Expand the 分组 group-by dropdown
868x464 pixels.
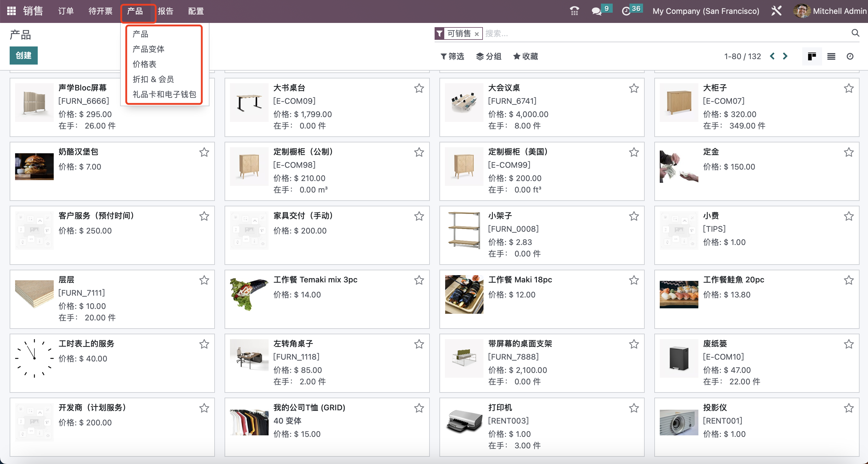489,56
